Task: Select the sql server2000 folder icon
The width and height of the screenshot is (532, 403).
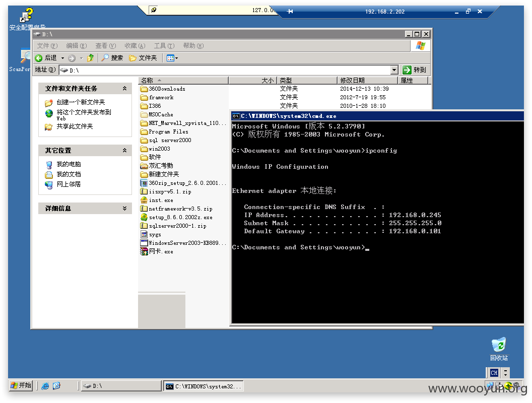Action: tap(144, 140)
